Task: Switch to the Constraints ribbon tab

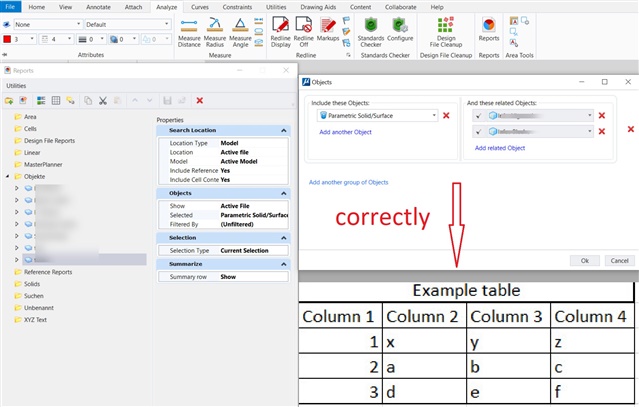Action: pos(237,7)
